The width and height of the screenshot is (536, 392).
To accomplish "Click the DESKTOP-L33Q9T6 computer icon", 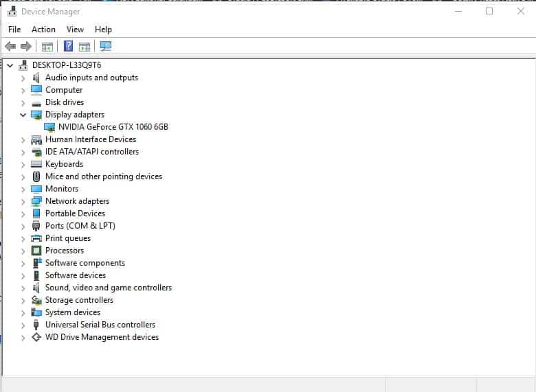I will click(23, 65).
